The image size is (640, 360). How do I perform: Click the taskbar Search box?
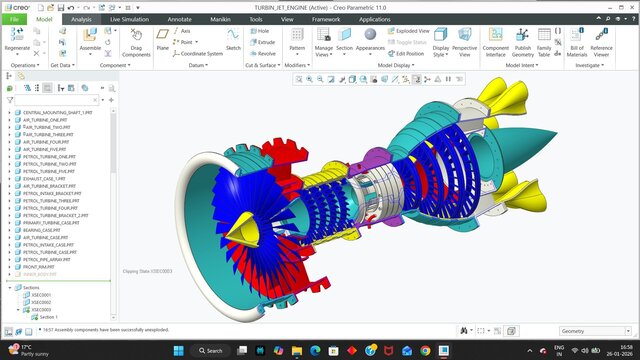coord(211,351)
